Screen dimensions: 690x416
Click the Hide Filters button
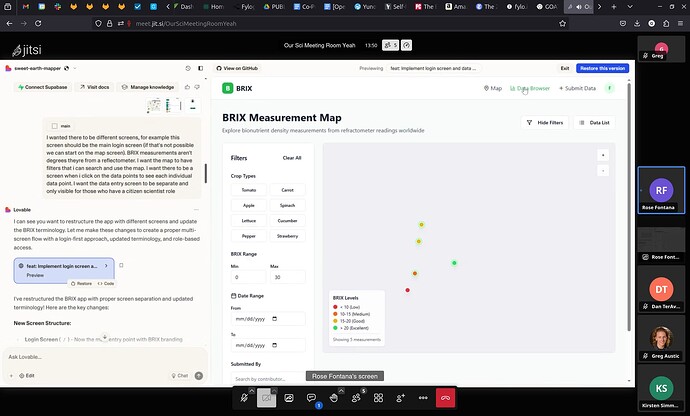pos(545,122)
